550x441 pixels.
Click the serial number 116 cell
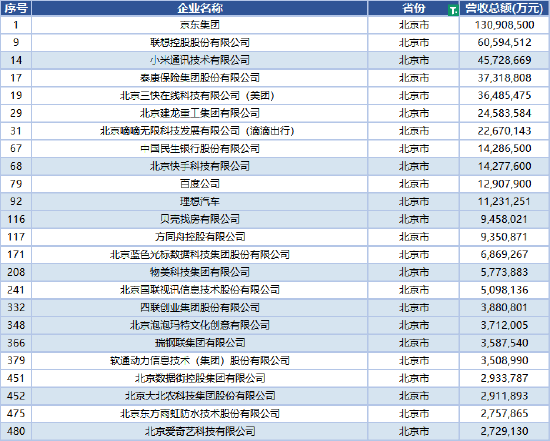16,219
